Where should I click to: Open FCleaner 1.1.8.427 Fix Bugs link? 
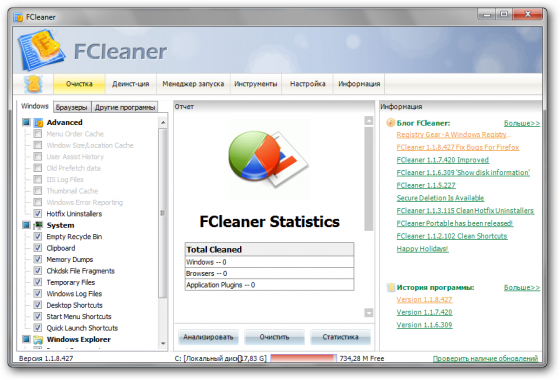click(x=458, y=147)
